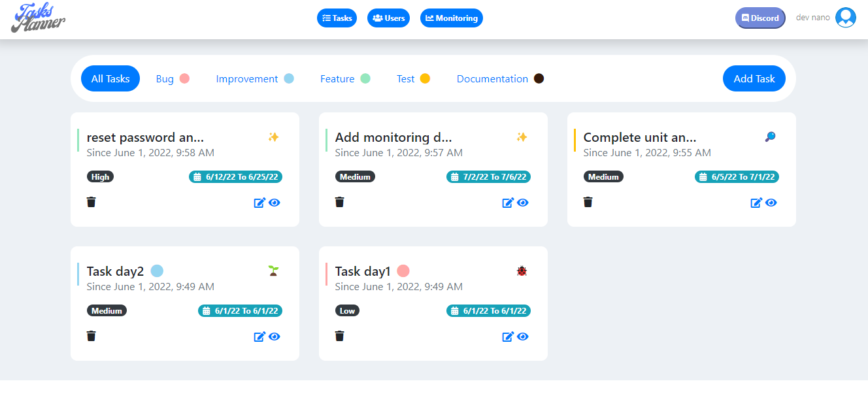Open the edit icon on Task day1
868x396 pixels.
click(x=508, y=336)
